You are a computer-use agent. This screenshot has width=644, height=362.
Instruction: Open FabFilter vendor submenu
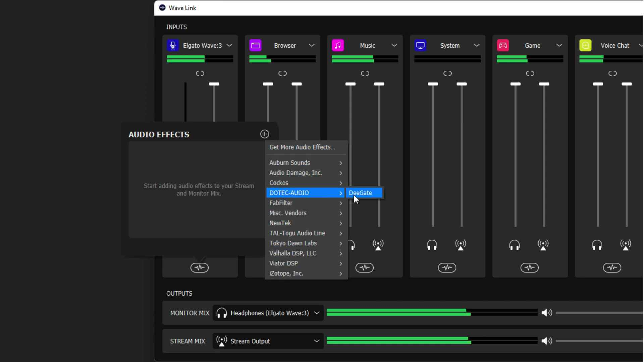click(306, 203)
